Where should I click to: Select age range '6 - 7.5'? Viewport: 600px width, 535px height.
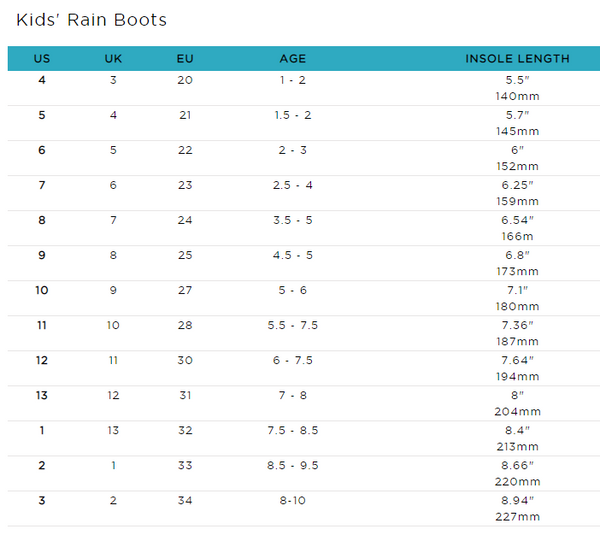(293, 360)
